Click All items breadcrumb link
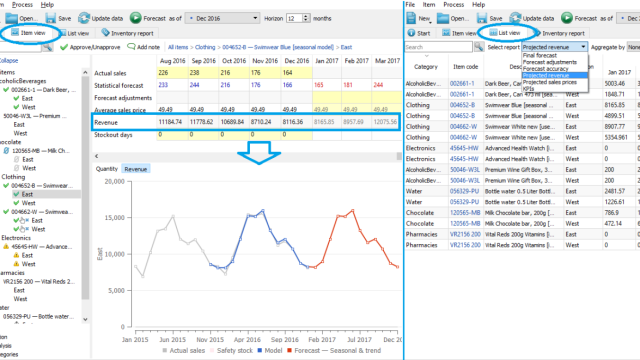This screenshot has width=640, height=360. (x=178, y=47)
